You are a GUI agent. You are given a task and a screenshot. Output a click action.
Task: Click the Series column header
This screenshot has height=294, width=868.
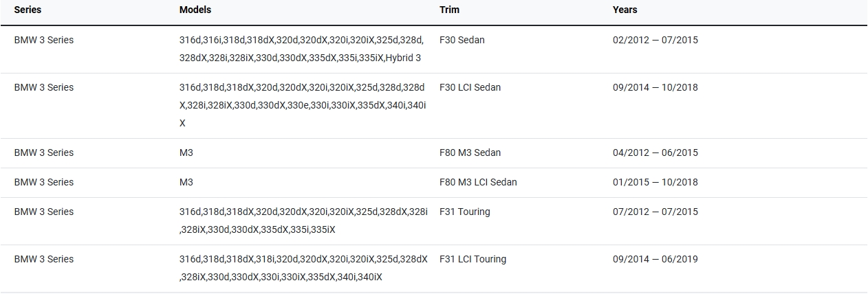click(x=27, y=10)
